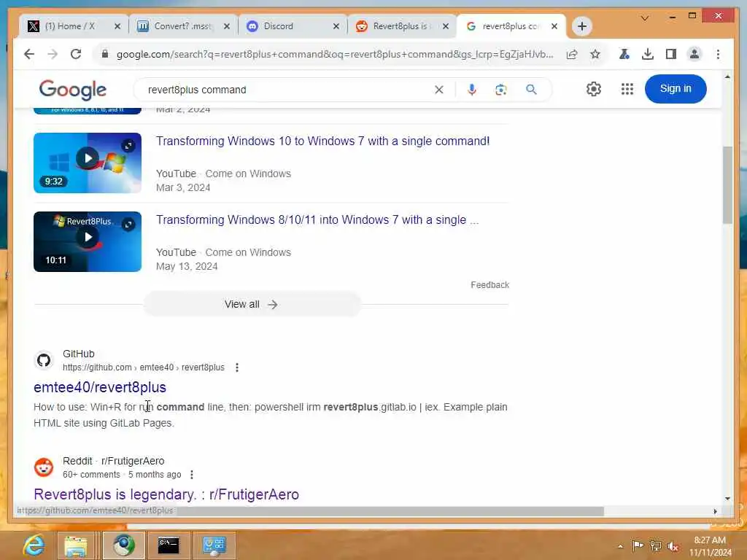Viewport: 747px width, 560px height.
Task: Open the Chrome downloads icon
Action: (648, 54)
